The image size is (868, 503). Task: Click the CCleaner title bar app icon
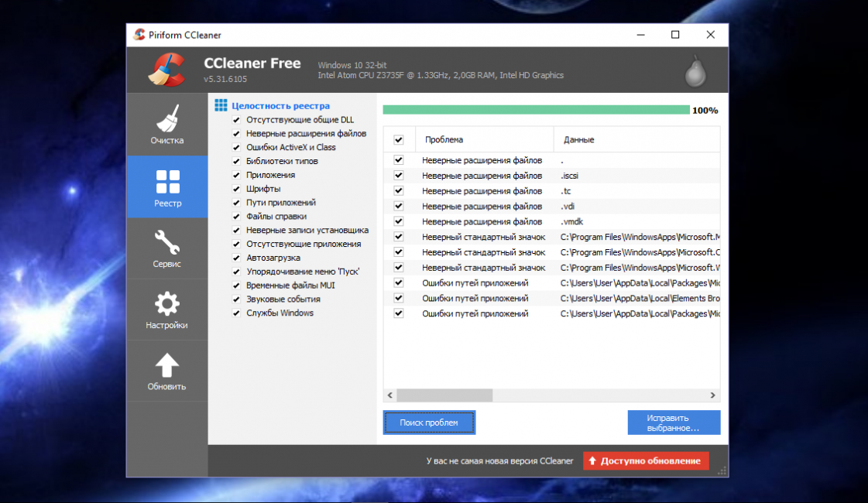(x=139, y=35)
